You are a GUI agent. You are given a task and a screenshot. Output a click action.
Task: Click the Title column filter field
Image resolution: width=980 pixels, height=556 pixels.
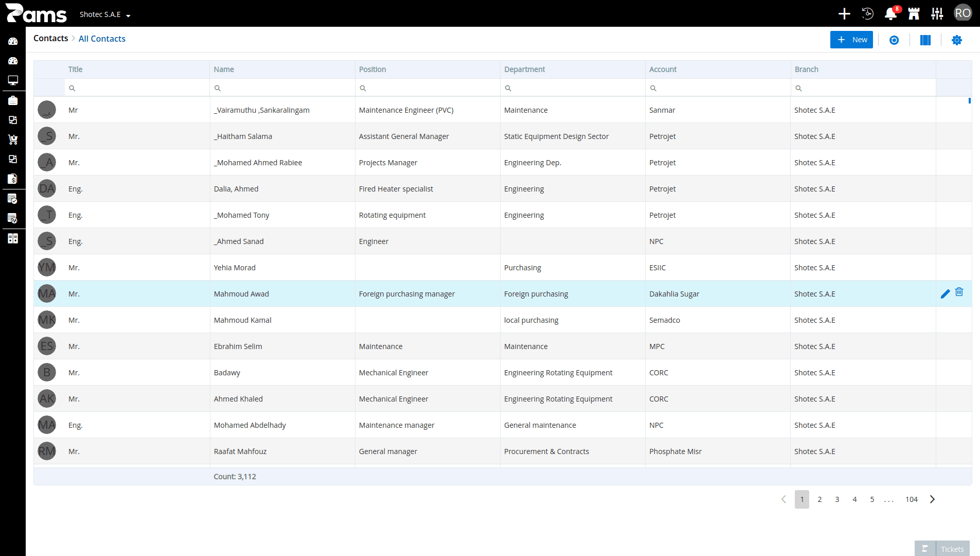coord(137,88)
